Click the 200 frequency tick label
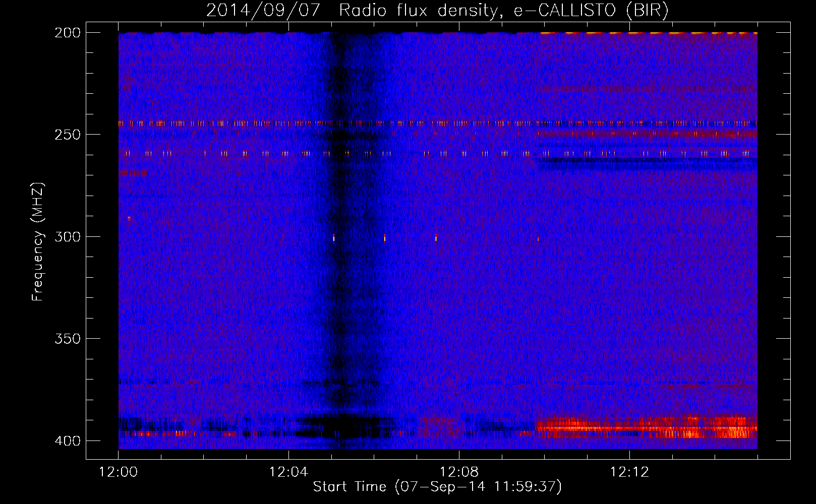Viewport: 816px width, 504px height. [x=68, y=33]
